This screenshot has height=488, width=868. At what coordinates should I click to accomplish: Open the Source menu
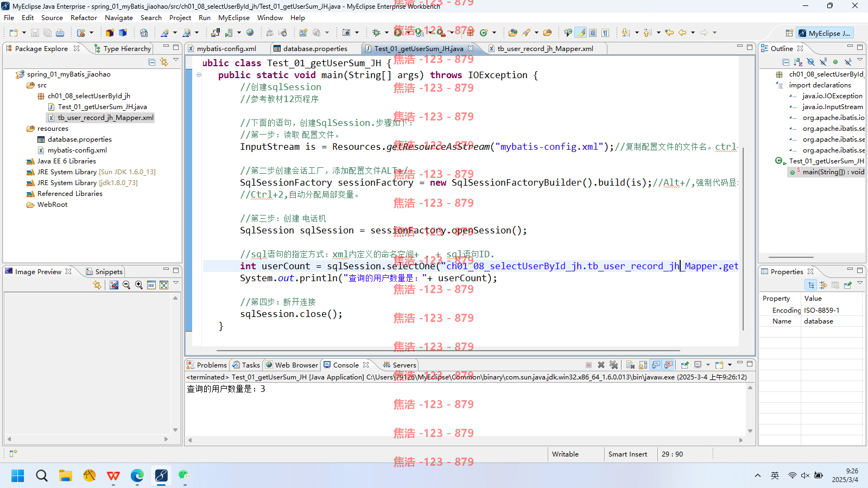[52, 17]
